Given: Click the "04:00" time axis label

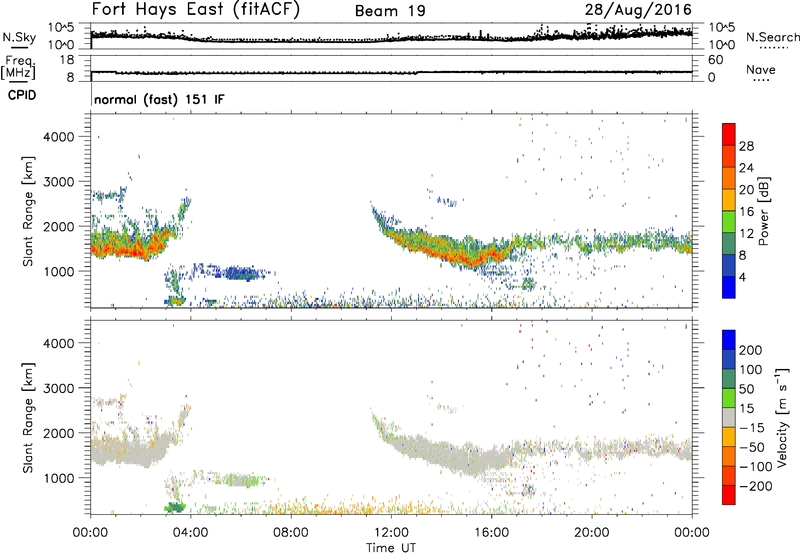Looking at the screenshot, I should (x=190, y=533).
